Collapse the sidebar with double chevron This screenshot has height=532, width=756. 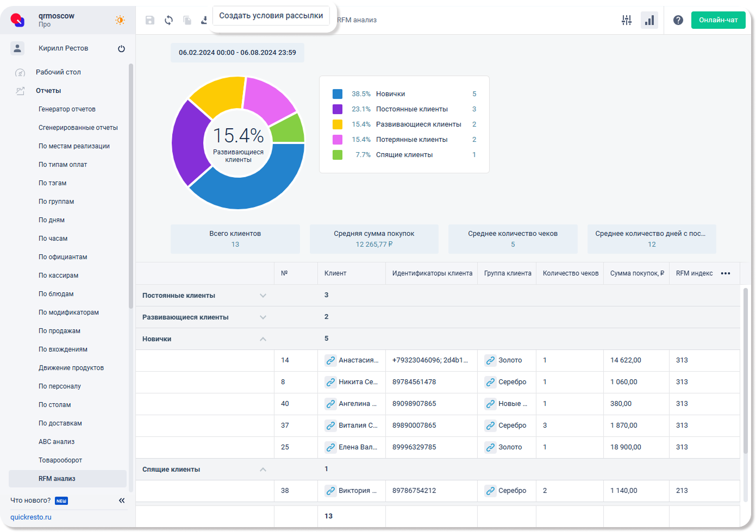tap(122, 500)
